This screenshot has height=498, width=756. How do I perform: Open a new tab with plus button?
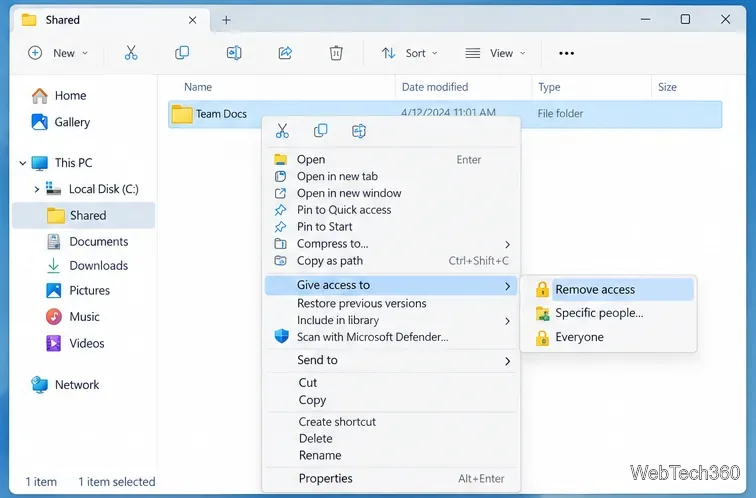(226, 20)
